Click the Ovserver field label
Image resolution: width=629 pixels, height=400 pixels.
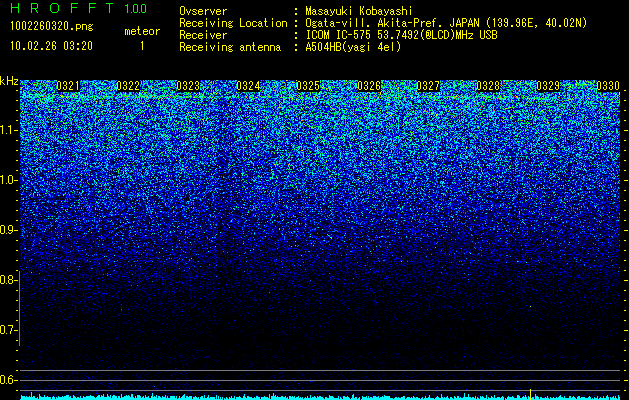203,11
